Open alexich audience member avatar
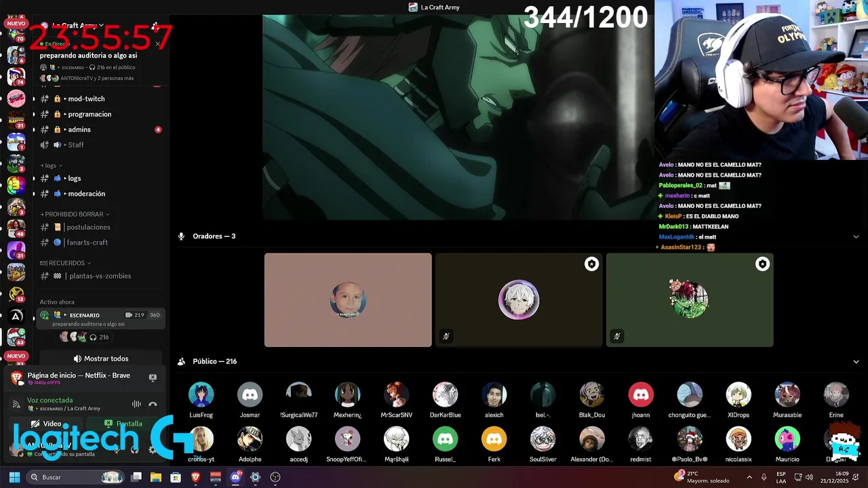The width and height of the screenshot is (868, 488). (x=494, y=394)
